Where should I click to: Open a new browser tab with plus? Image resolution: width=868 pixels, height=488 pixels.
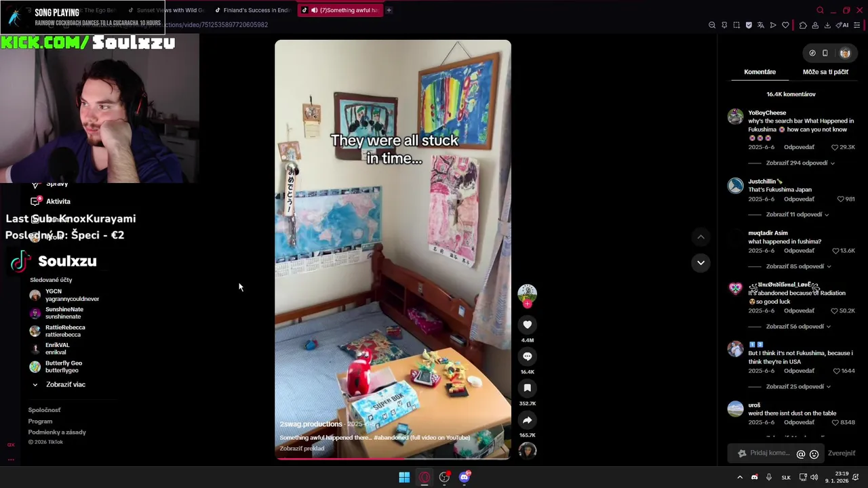coord(389,10)
